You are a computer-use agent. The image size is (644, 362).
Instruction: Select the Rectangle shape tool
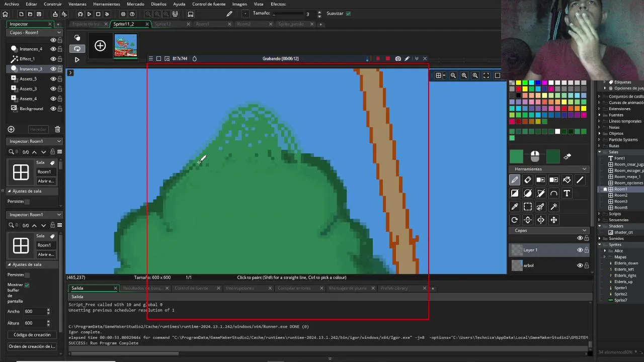(515, 193)
